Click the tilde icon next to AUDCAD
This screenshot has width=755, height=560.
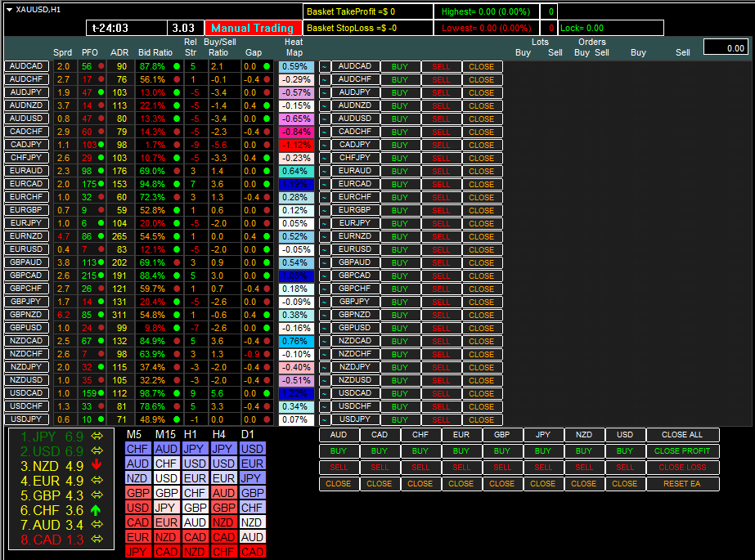coord(325,66)
